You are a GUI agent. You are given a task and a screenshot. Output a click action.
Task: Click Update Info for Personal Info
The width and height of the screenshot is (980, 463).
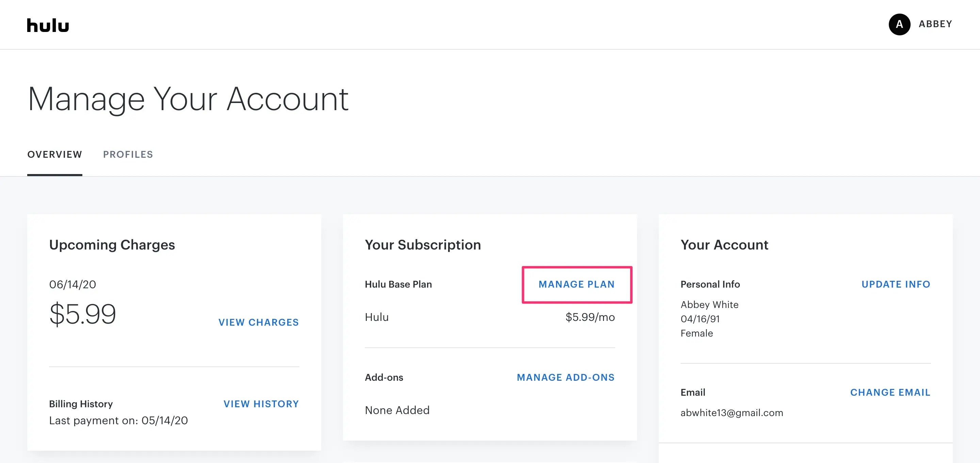896,284
